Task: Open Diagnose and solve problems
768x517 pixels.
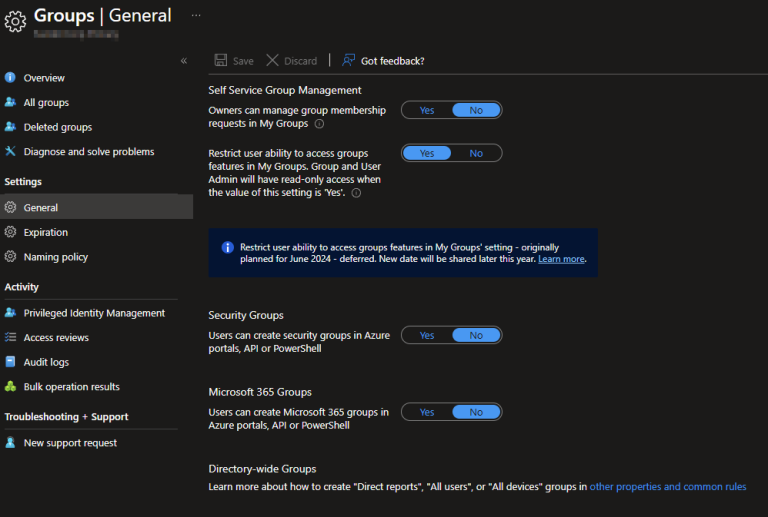Action: [x=89, y=151]
